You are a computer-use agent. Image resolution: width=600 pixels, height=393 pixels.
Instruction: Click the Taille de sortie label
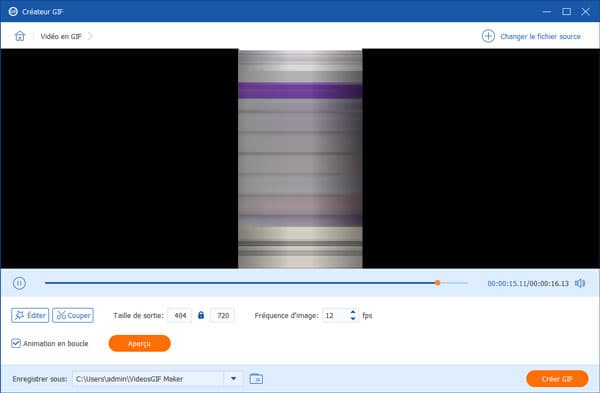click(x=138, y=316)
